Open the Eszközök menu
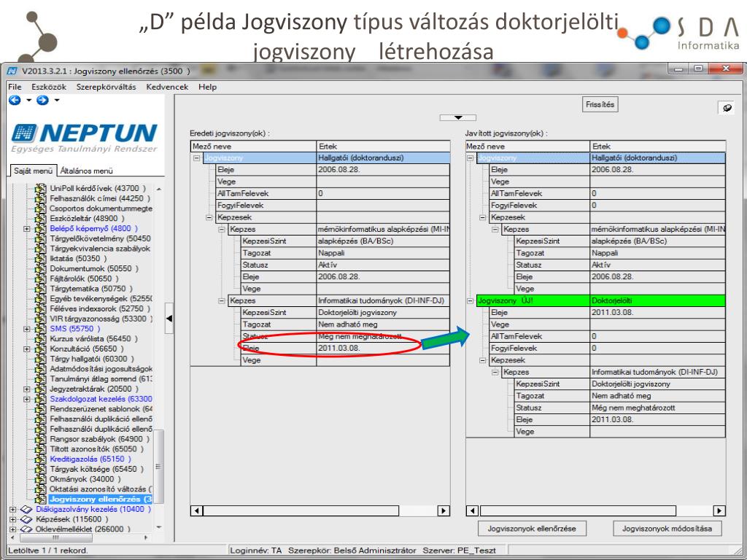The width and height of the screenshot is (747, 560). (49, 87)
